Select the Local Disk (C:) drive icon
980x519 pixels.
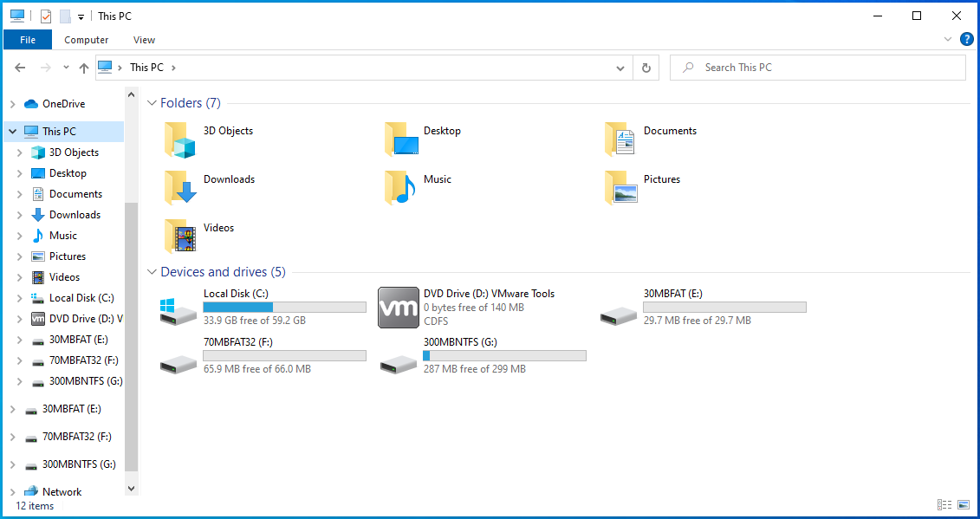click(178, 311)
